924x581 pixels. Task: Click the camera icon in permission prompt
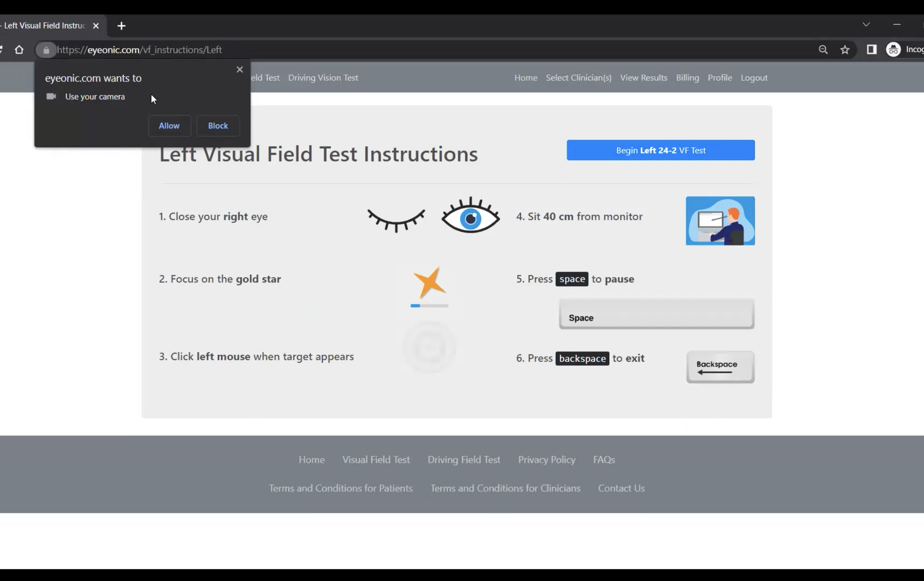[x=51, y=96]
